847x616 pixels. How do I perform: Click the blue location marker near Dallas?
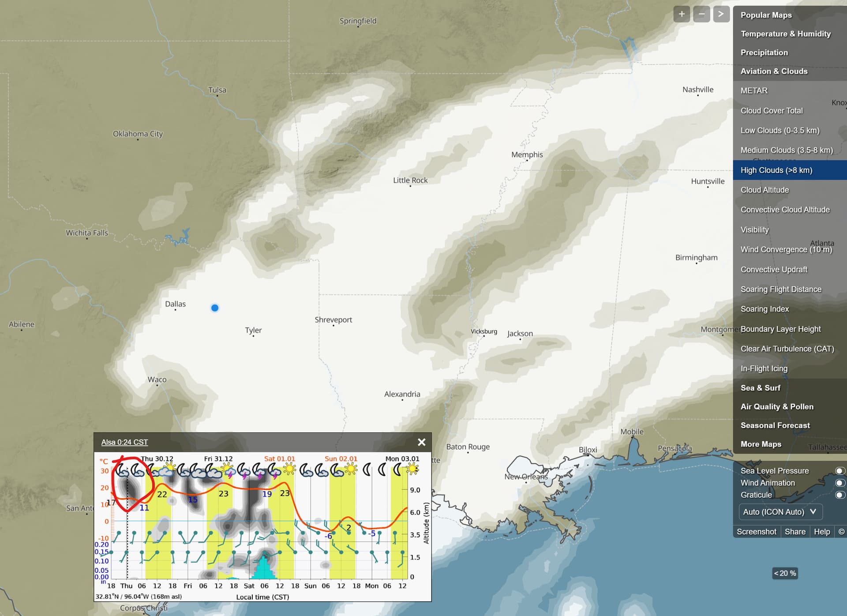(x=215, y=308)
